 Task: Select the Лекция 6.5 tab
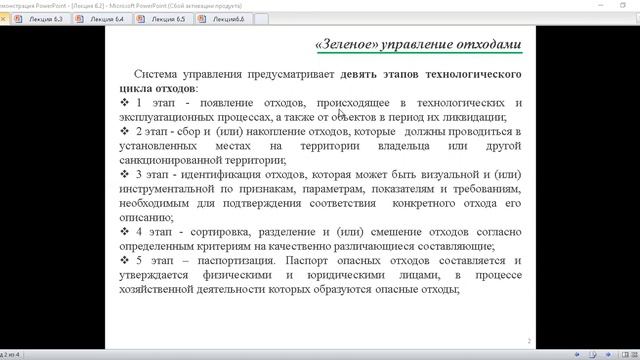point(163,19)
